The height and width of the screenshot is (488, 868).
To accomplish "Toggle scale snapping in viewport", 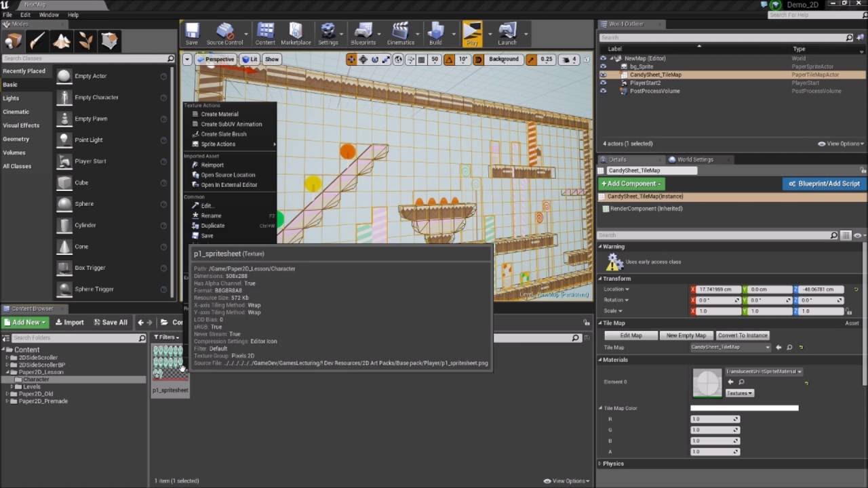I will point(531,60).
